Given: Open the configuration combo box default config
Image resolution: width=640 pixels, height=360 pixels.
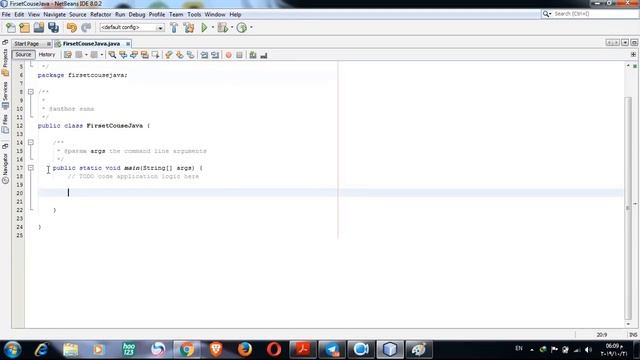Looking at the screenshot, I should (132, 27).
